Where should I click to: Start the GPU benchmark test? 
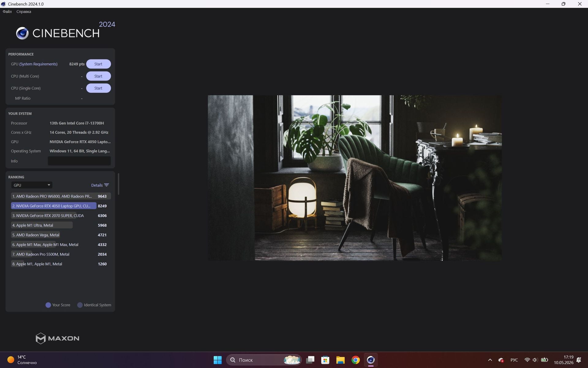coord(98,64)
